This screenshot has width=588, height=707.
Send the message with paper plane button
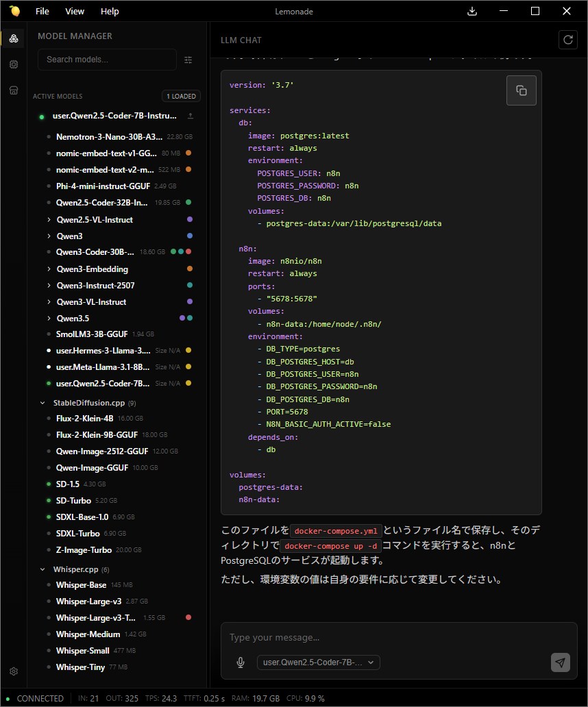[560, 662]
